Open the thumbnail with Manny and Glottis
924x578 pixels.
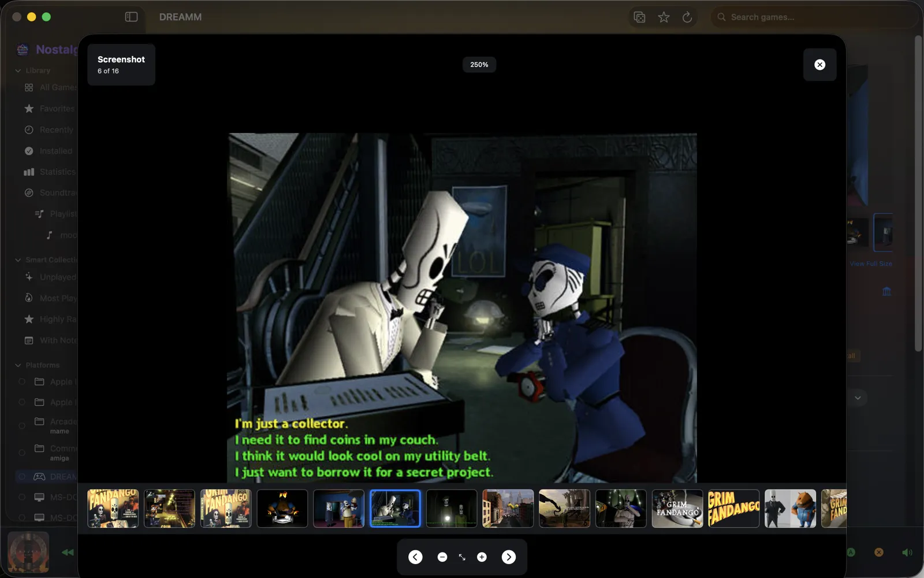click(x=790, y=509)
